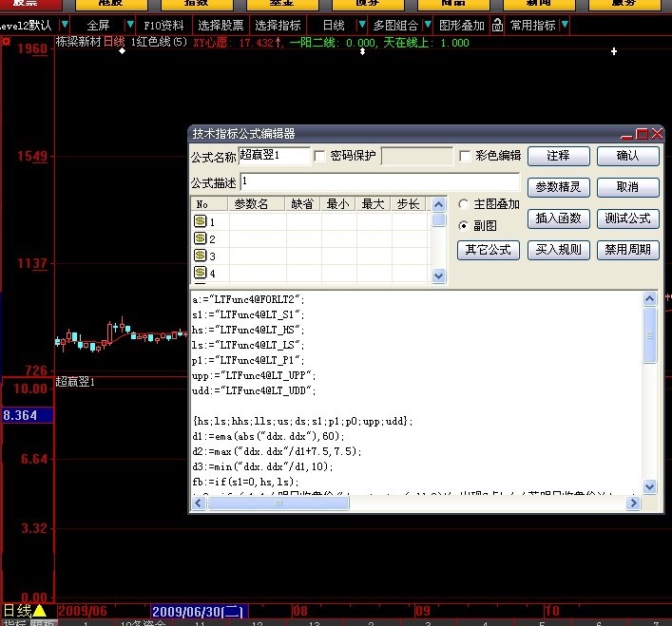The width and height of the screenshot is (672, 626).
Task: Click 选择股票 in the toolbar
Action: pyautogui.click(x=221, y=25)
